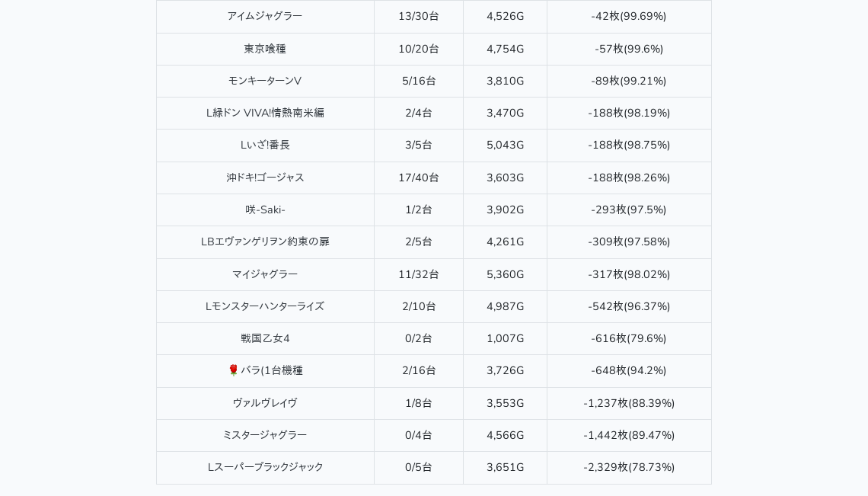This screenshot has width=868, height=496.
Task: Select 沖ドキ!ゴージャス in the table
Action: 265,178
